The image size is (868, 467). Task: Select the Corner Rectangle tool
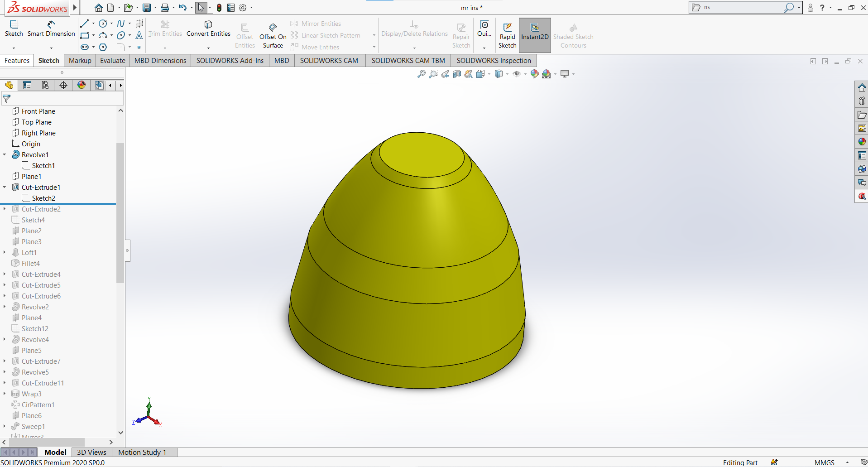point(85,35)
